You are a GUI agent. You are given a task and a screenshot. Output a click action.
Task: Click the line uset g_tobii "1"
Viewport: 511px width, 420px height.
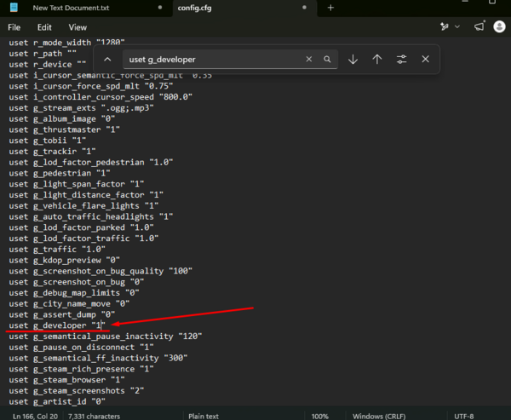(47, 141)
